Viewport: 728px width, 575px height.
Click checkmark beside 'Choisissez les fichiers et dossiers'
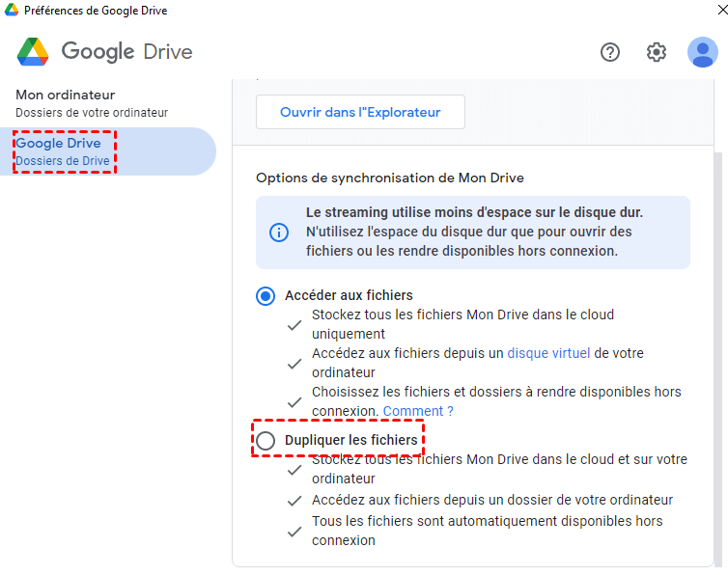coord(294,402)
